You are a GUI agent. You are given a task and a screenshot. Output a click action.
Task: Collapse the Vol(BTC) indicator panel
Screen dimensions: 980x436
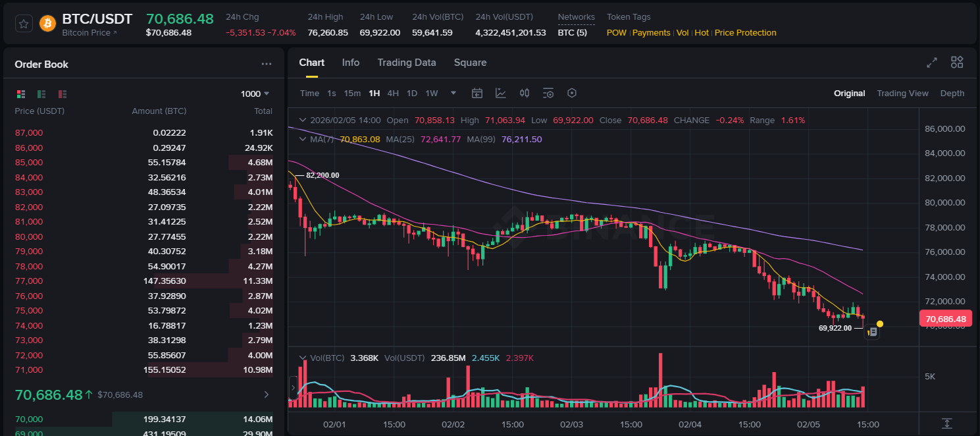[x=302, y=358]
